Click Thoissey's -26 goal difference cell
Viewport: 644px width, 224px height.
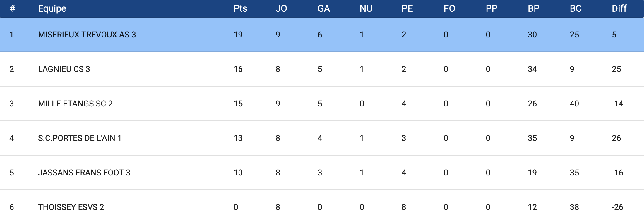pos(617,207)
